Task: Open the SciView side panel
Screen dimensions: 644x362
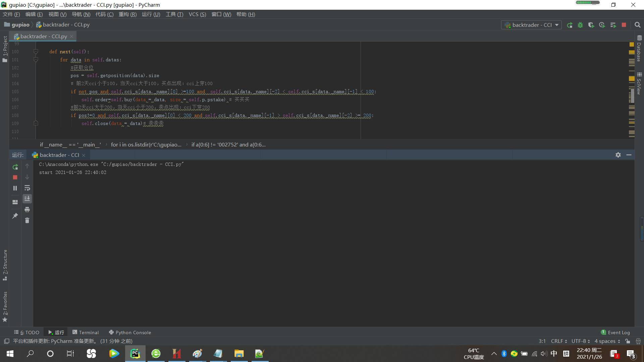Action: (x=639, y=83)
